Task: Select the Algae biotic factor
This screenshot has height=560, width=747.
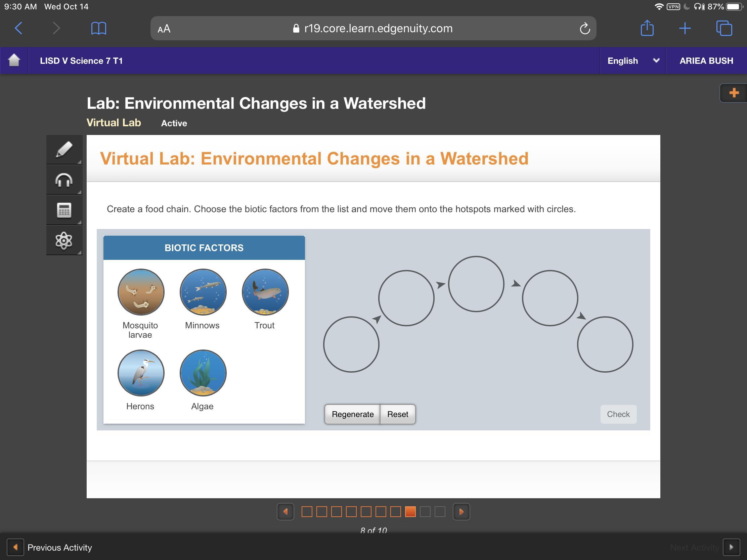Action: point(203,373)
